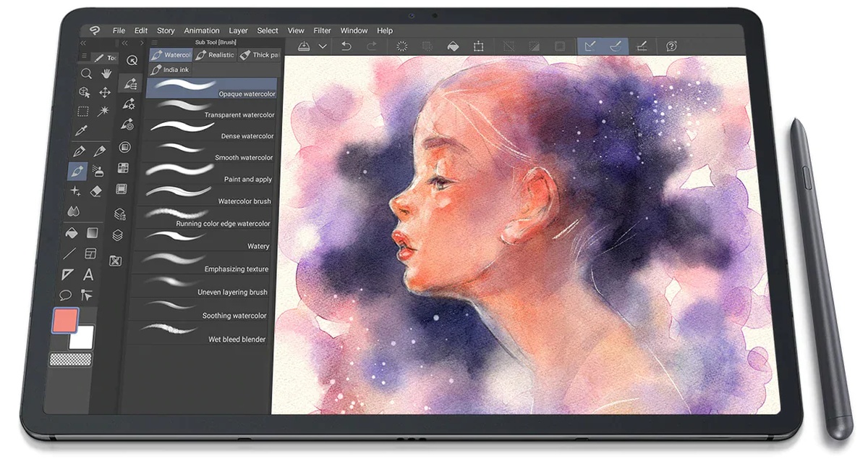Click the Fill bucket icon in command bar
The image size is (868, 467).
click(x=452, y=46)
